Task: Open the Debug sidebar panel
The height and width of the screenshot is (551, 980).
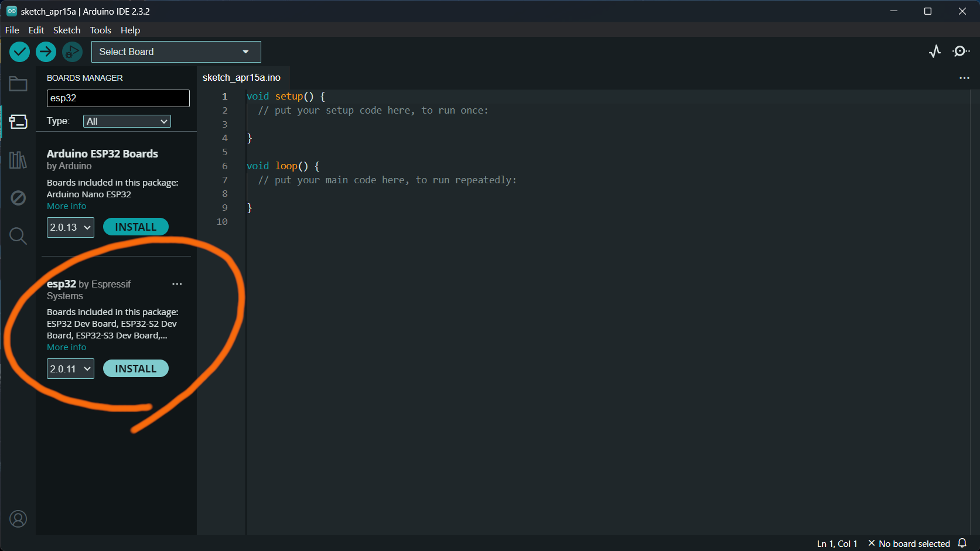Action: pos(18,197)
